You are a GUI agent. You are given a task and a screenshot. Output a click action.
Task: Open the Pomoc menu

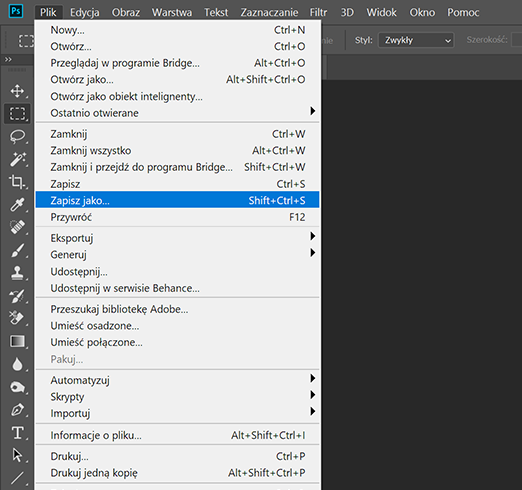(x=463, y=12)
